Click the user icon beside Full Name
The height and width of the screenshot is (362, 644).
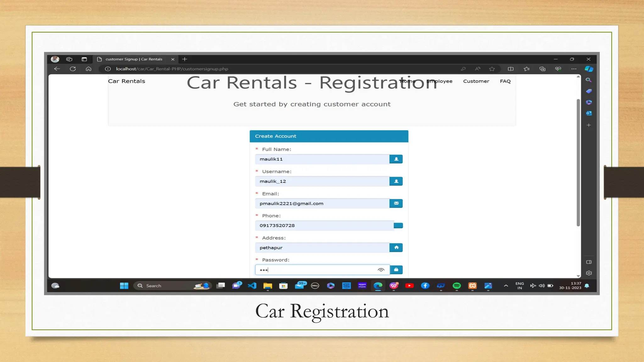pyautogui.click(x=396, y=159)
